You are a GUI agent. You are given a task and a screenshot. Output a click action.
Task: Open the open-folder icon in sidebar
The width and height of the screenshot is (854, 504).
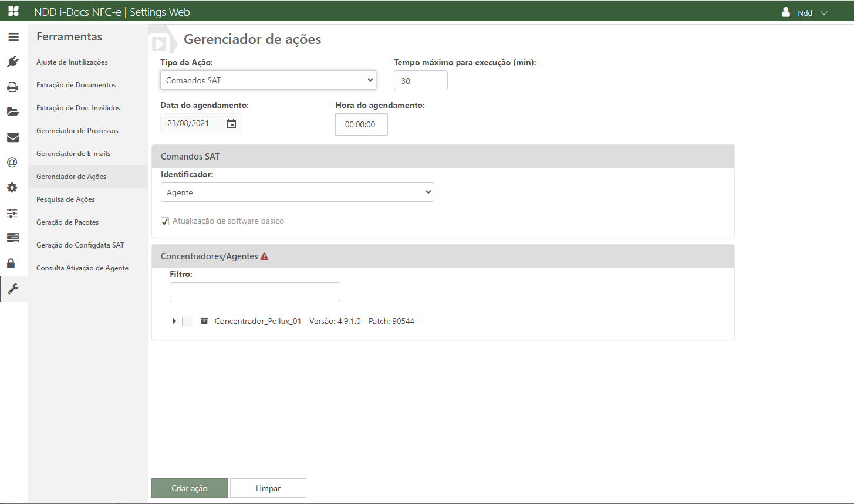(13, 112)
